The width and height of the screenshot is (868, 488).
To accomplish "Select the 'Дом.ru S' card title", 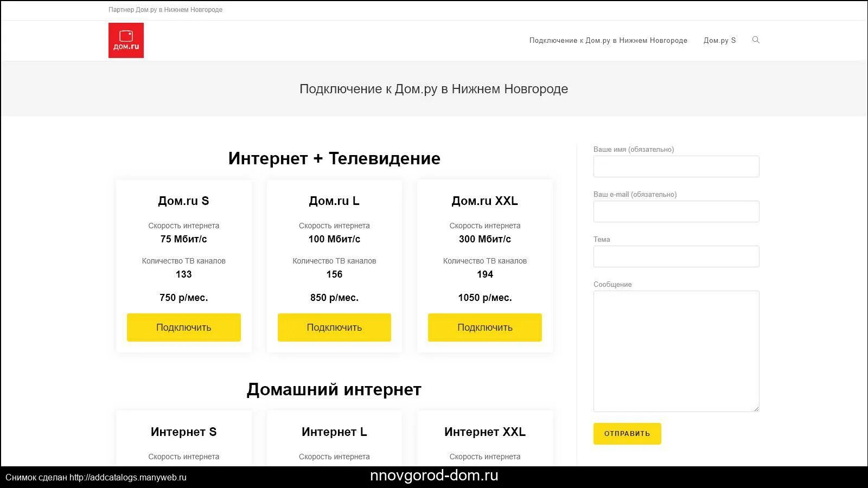I will tap(183, 201).
